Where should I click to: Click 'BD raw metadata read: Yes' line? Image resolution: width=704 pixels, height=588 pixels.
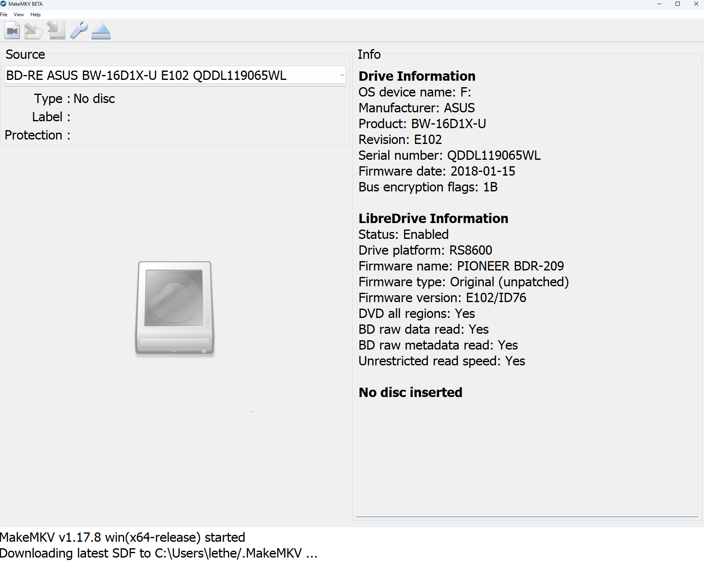(438, 345)
